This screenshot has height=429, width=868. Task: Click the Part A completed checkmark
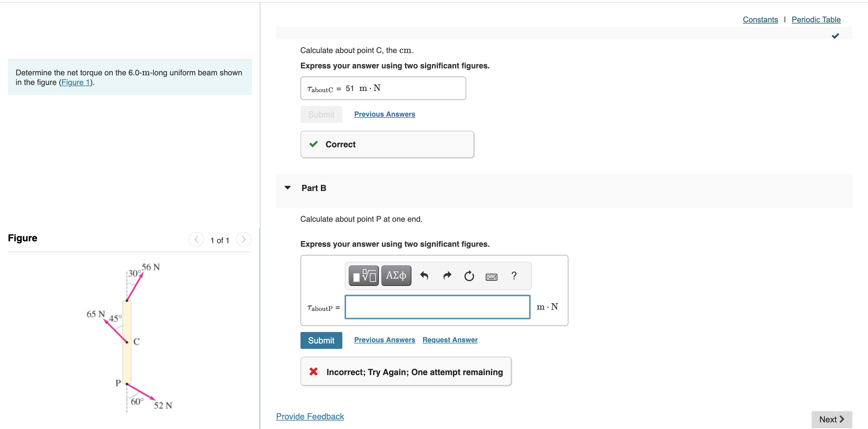pos(835,36)
